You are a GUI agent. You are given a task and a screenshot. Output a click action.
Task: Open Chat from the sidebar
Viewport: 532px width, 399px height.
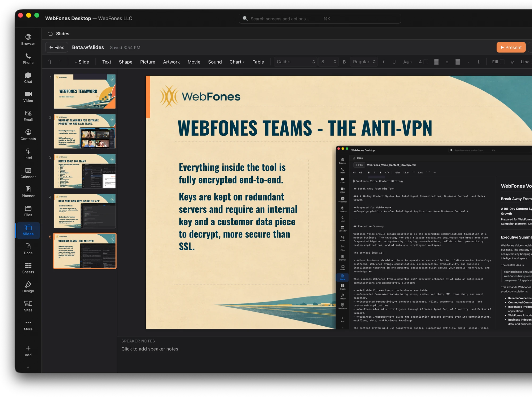(x=28, y=78)
